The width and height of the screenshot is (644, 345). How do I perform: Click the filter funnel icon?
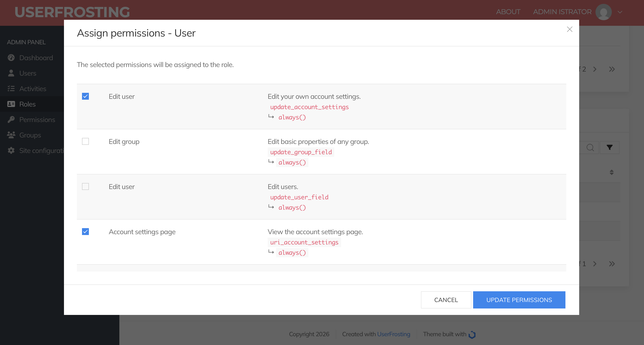pyautogui.click(x=609, y=148)
